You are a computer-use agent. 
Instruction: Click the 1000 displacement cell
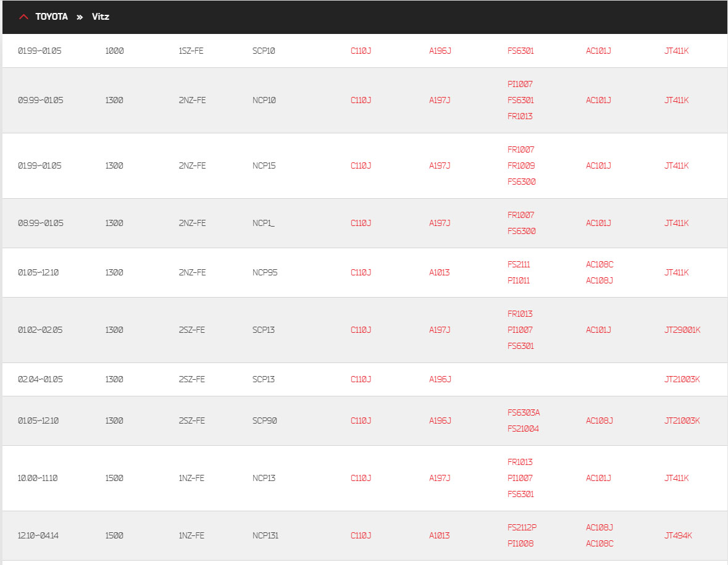114,51
